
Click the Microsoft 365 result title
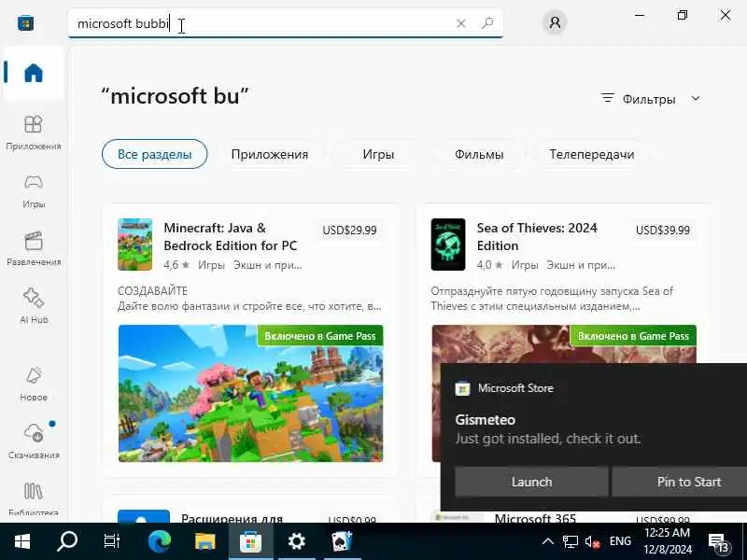[535, 518]
